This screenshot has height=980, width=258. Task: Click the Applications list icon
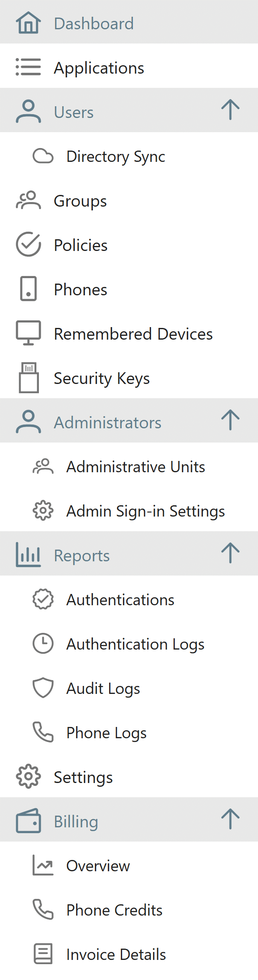pyautogui.click(x=28, y=67)
